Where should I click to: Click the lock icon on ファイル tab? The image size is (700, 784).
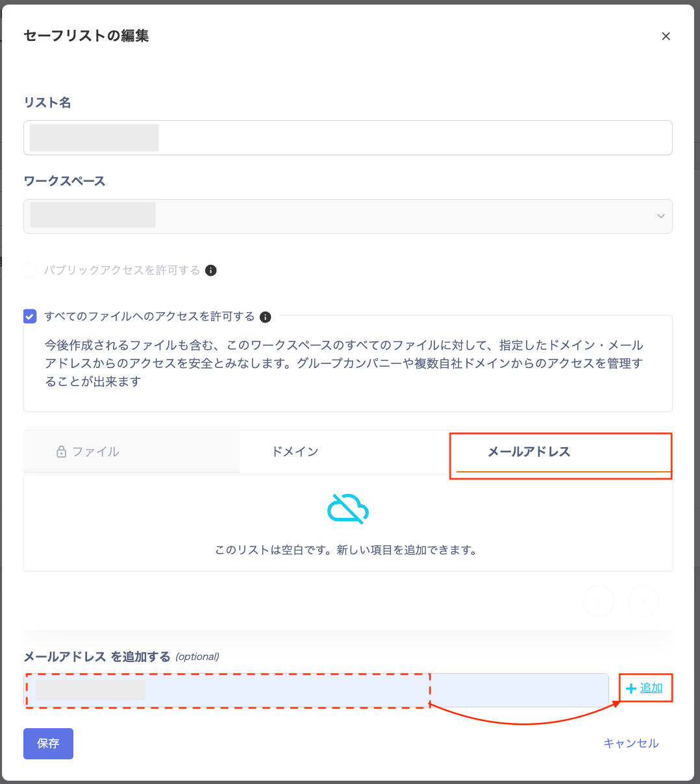point(61,452)
